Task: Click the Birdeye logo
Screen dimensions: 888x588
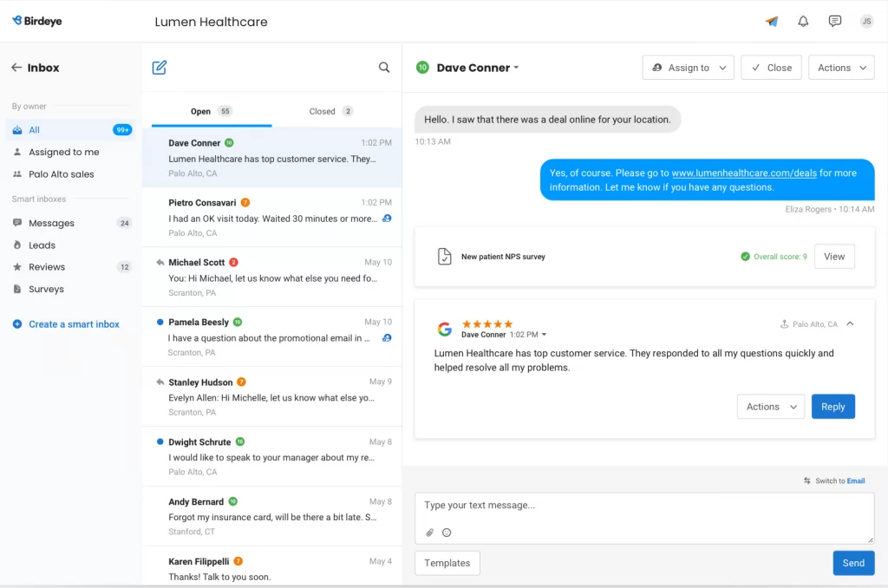Action: [36, 21]
